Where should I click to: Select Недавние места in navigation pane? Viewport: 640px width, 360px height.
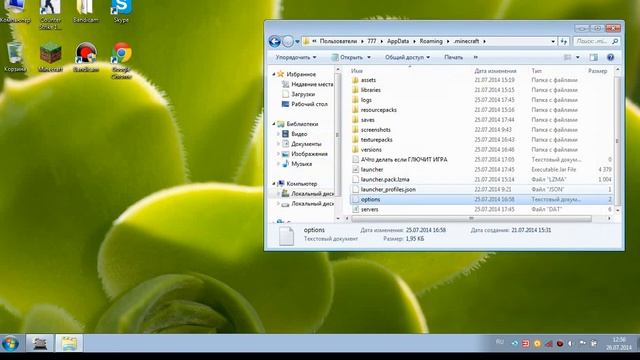[307, 84]
